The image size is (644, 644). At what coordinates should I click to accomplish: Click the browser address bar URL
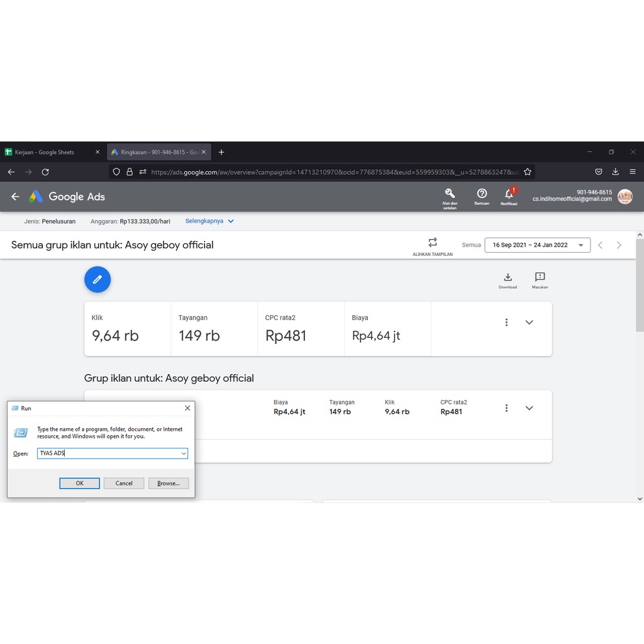335,172
